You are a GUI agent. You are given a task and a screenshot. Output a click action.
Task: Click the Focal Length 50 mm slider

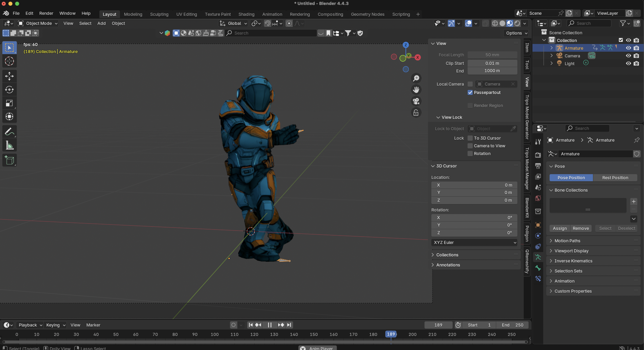(492, 55)
